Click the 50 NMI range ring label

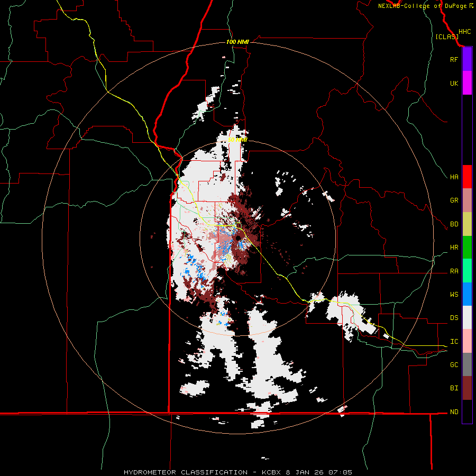[x=237, y=140]
